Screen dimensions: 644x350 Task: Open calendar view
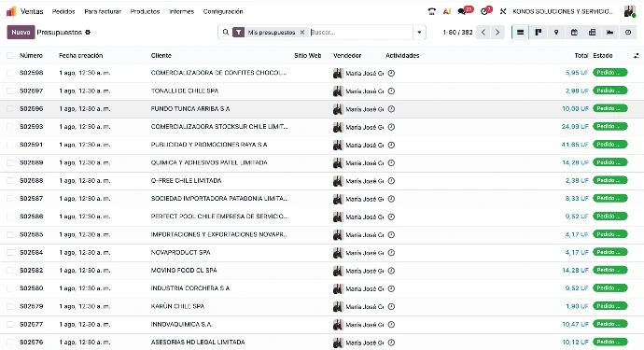click(574, 32)
